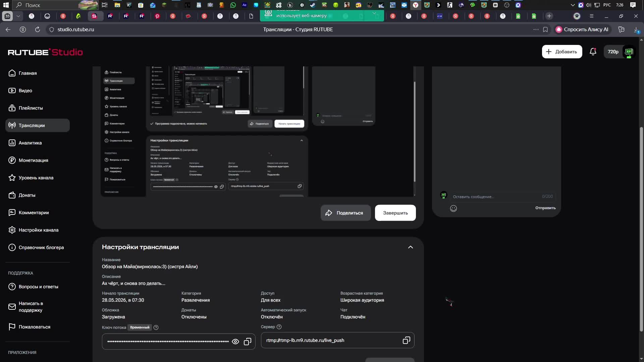Image resolution: width=644 pixels, height=362 pixels.
Task: Switch keyboard language РУС
Action: click(607, 5)
